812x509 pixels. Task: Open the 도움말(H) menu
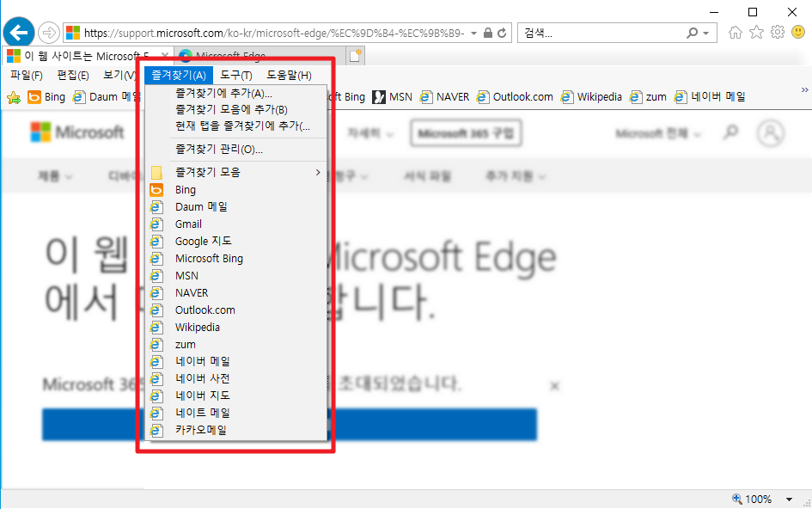289,75
